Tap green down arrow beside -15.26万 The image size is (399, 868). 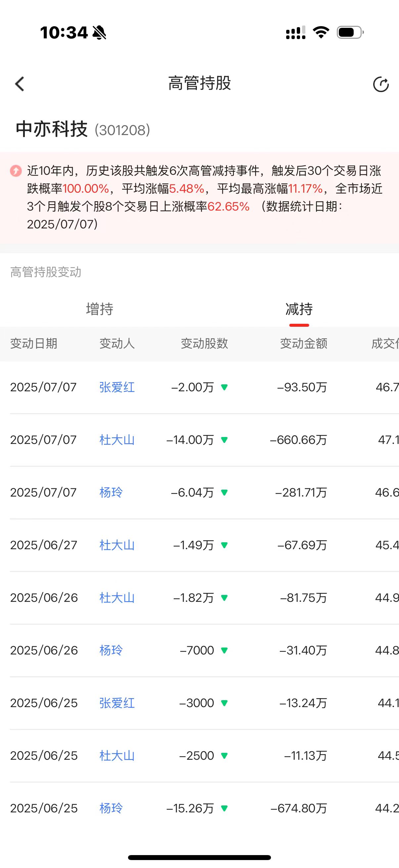pyautogui.click(x=224, y=808)
